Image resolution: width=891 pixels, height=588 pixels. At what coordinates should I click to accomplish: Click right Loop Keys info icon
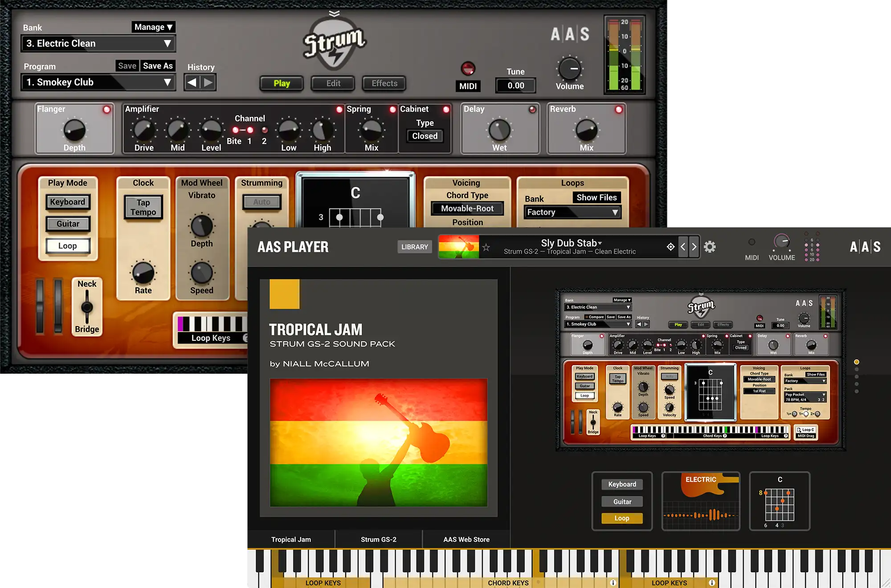click(x=711, y=583)
